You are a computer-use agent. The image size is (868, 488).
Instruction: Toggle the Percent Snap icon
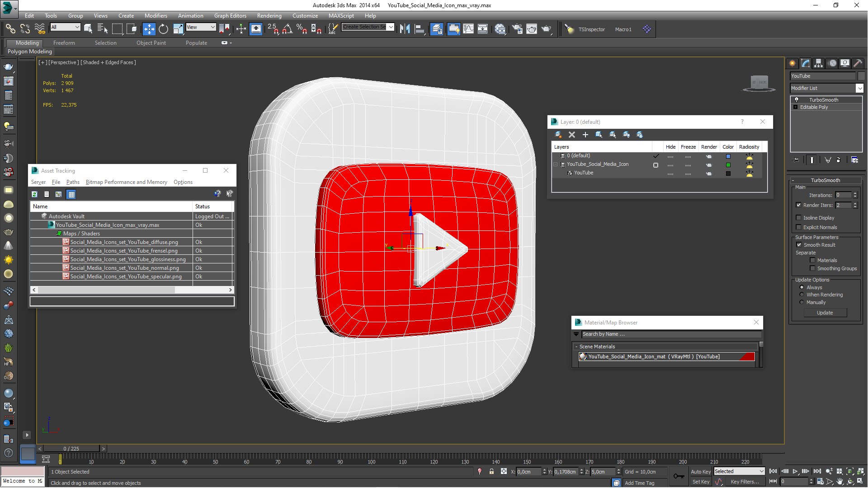click(302, 29)
